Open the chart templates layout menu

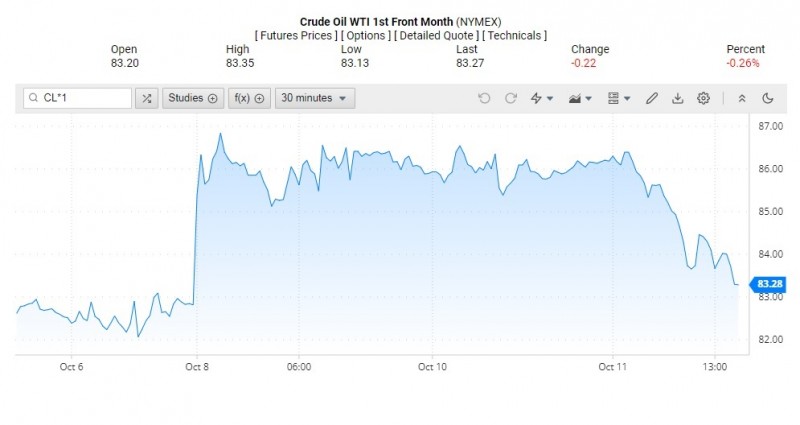click(619, 98)
